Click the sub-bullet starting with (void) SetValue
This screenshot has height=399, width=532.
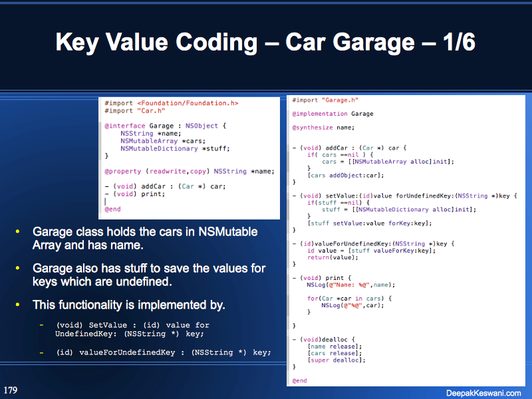point(132,329)
